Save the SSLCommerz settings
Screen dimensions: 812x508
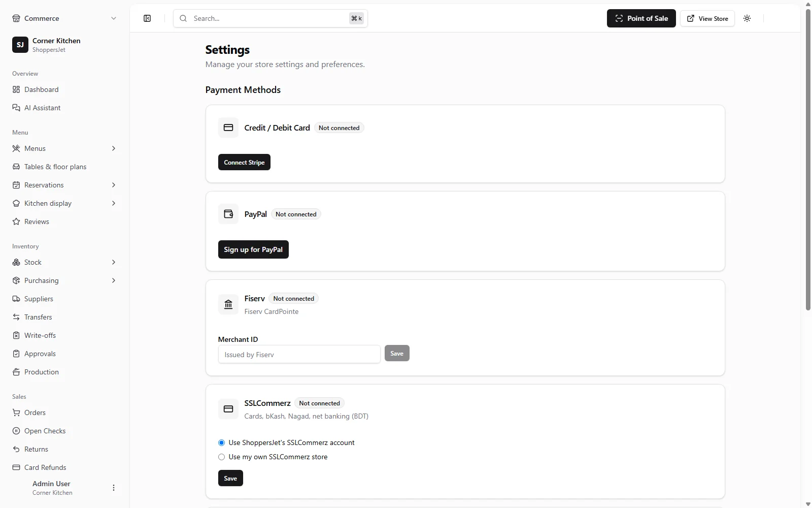230,478
